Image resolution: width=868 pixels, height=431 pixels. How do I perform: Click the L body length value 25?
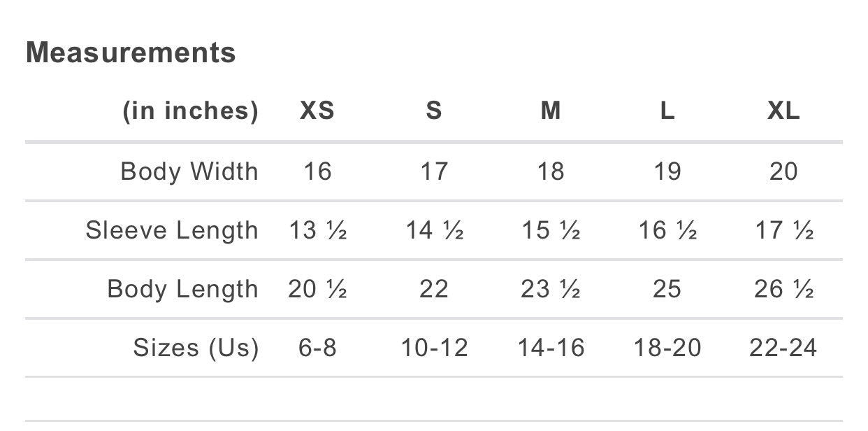coord(667,289)
